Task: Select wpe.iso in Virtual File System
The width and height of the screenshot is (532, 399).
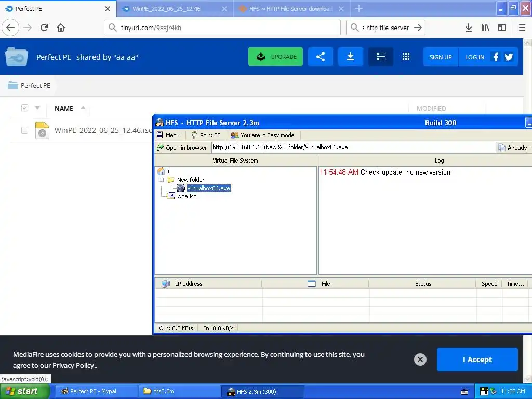Action: [x=187, y=196]
